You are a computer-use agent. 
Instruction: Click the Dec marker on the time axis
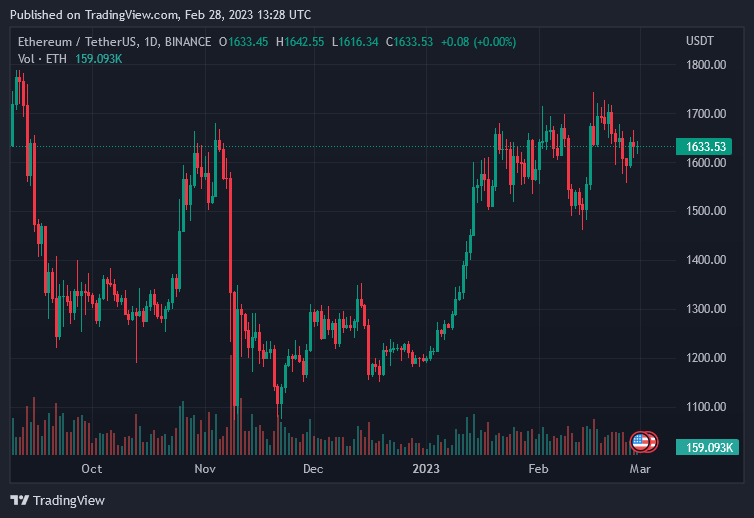coord(313,468)
